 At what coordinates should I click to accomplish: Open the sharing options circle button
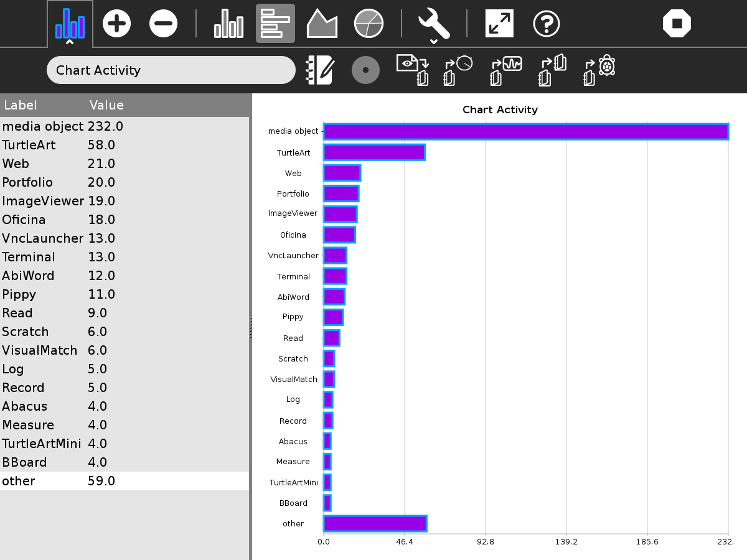pyautogui.click(x=365, y=70)
